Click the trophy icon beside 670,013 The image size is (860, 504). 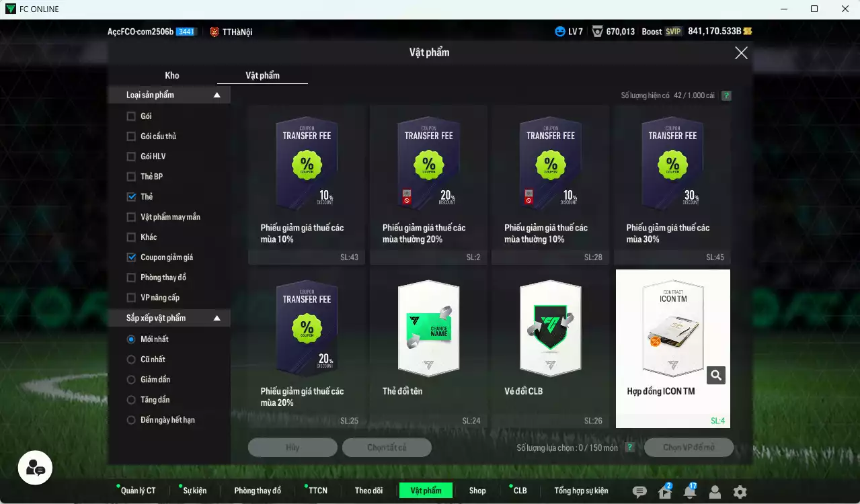(x=598, y=32)
